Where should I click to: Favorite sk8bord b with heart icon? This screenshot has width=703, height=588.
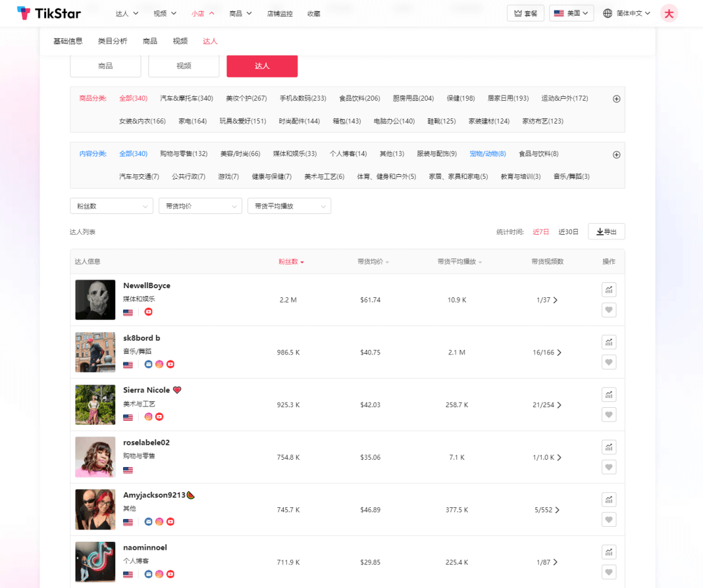[609, 362]
